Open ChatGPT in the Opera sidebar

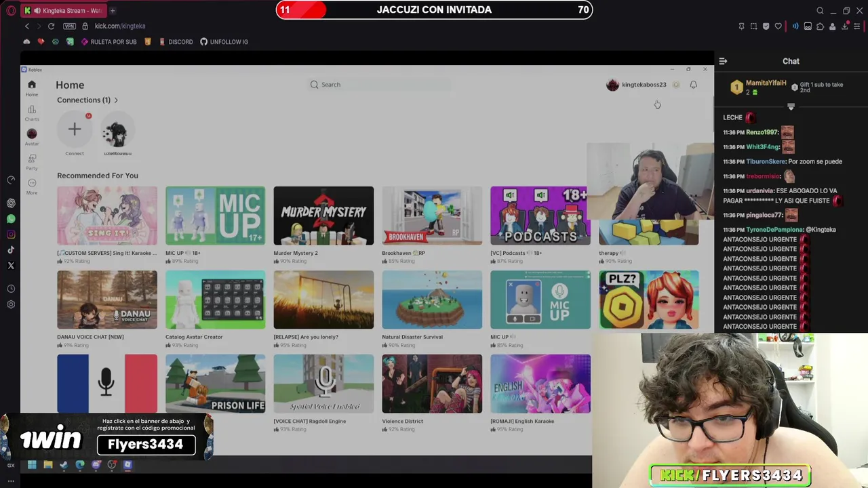[x=11, y=203]
